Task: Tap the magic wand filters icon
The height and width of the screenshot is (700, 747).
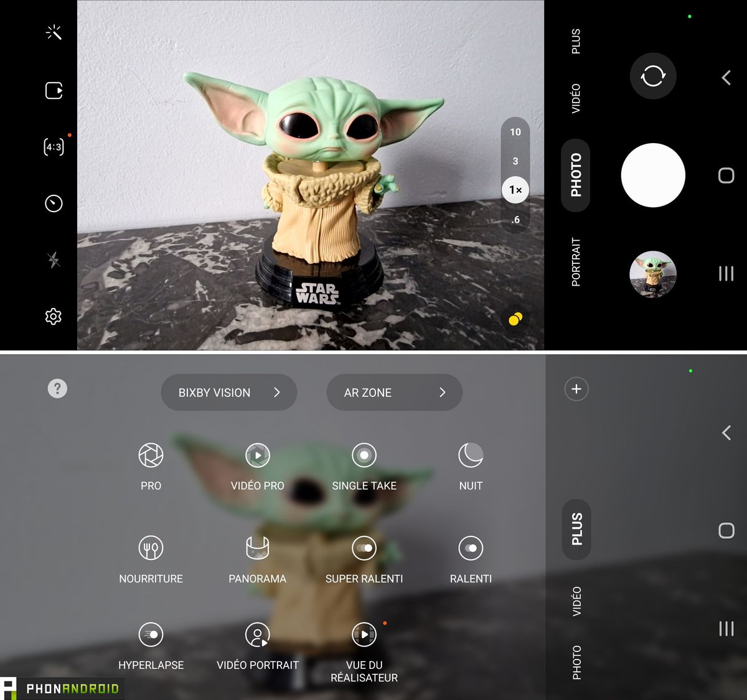Action: click(x=54, y=32)
